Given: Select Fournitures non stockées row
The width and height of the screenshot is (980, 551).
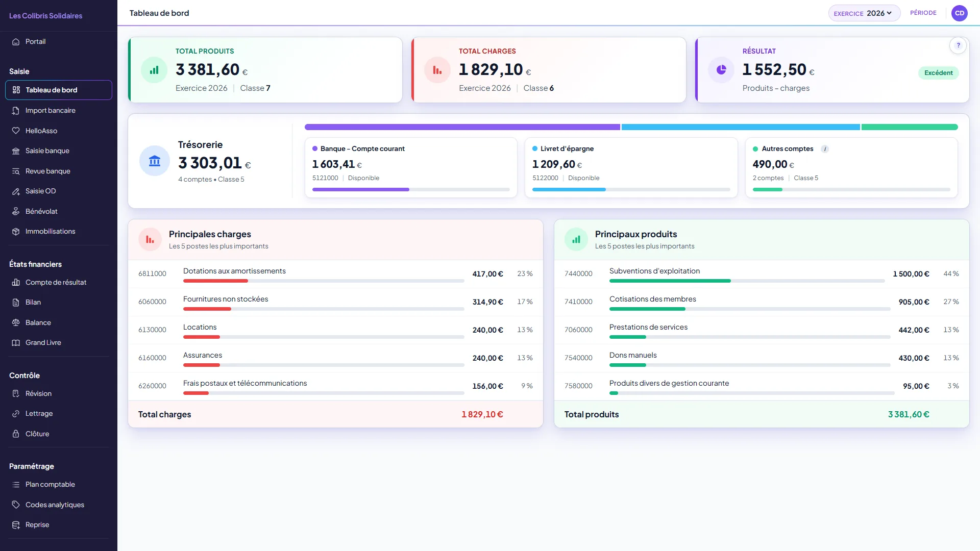Looking at the screenshot, I should [x=335, y=303].
